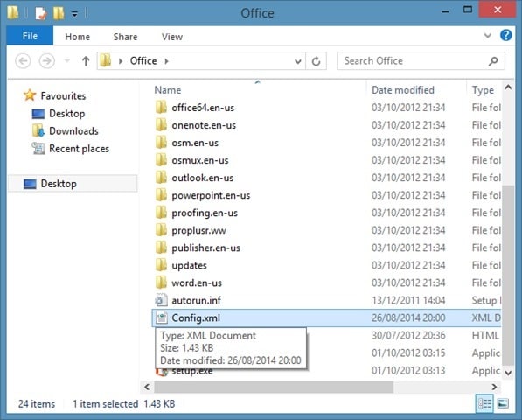
Task: Select the osmux.en-us folder icon
Action: pyautogui.click(x=162, y=160)
